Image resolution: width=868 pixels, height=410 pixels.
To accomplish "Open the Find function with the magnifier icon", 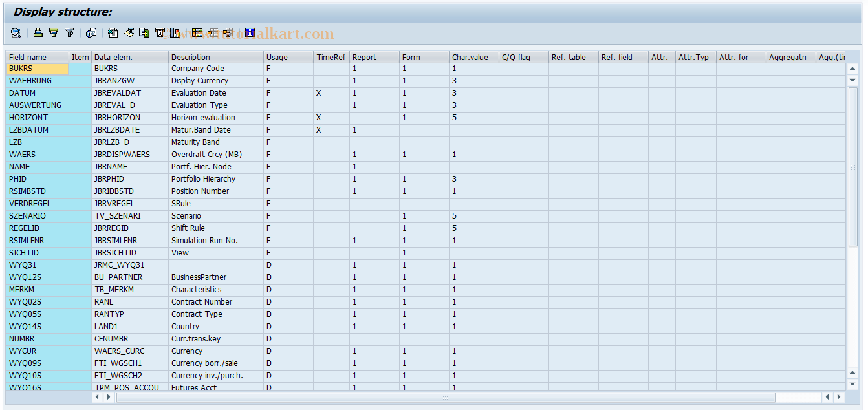I will pos(16,32).
